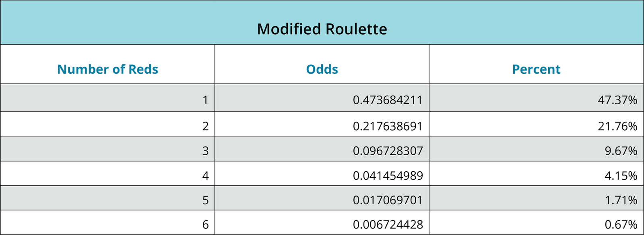Select the Odds column header
The image size is (644, 235).
(322, 69)
